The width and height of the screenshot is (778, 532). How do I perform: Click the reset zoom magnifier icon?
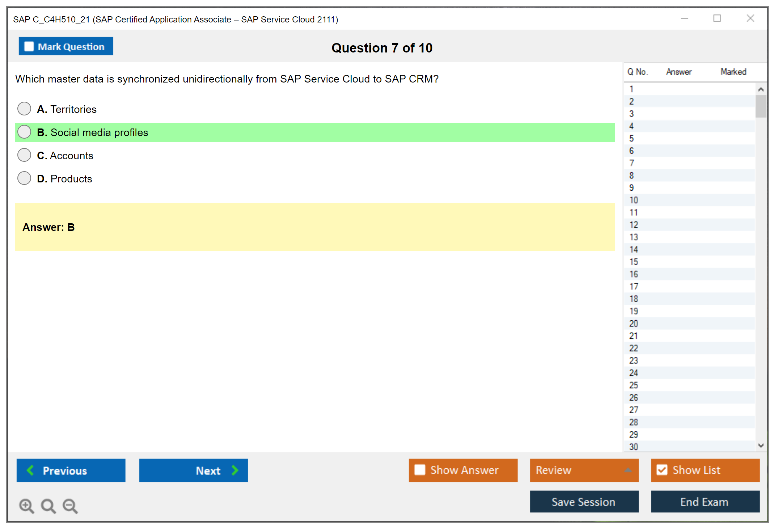click(x=48, y=506)
